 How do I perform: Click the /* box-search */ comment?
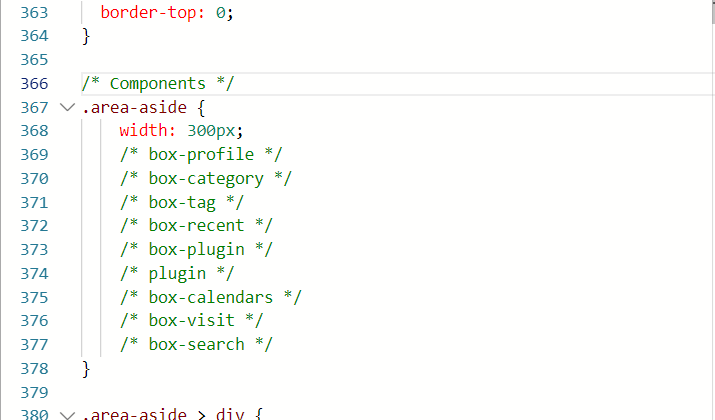(x=196, y=344)
